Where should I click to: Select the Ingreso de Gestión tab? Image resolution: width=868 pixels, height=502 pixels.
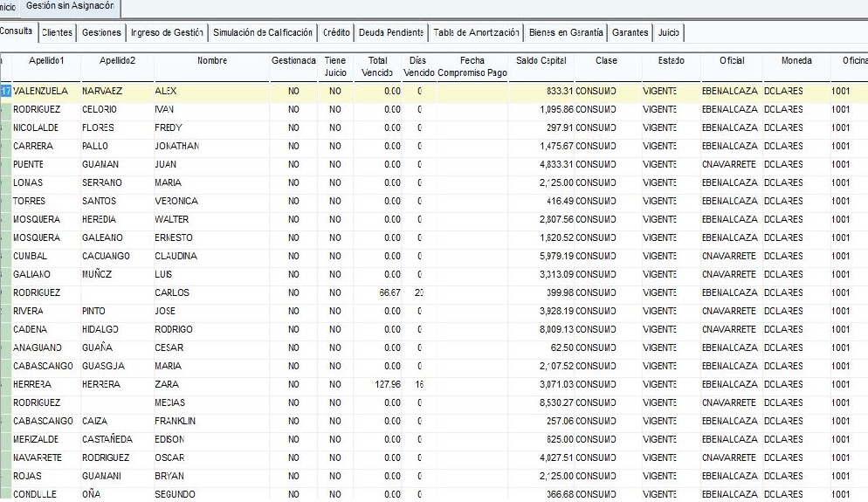[x=167, y=32]
